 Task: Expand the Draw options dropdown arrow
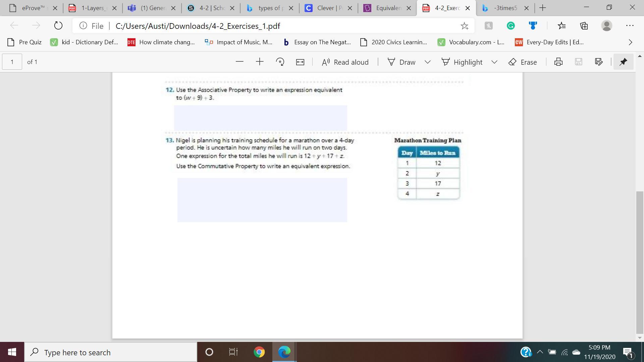pyautogui.click(x=428, y=62)
